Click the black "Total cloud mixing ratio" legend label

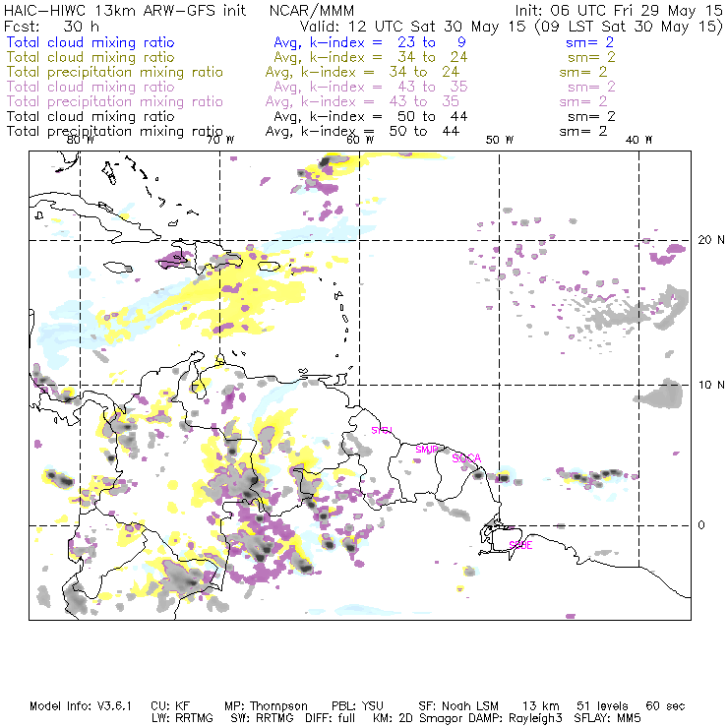(91, 116)
